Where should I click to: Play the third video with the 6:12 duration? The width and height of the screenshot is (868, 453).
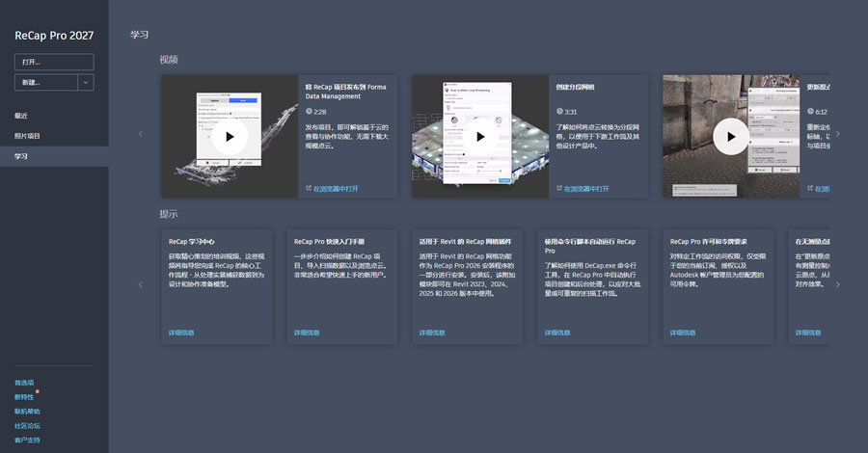point(731,137)
